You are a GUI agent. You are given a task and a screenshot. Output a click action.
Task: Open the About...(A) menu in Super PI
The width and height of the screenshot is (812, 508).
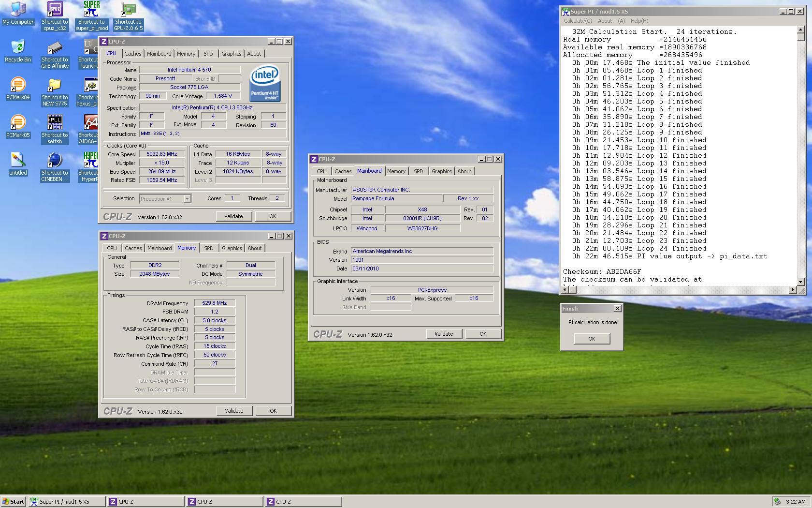pyautogui.click(x=611, y=21)
